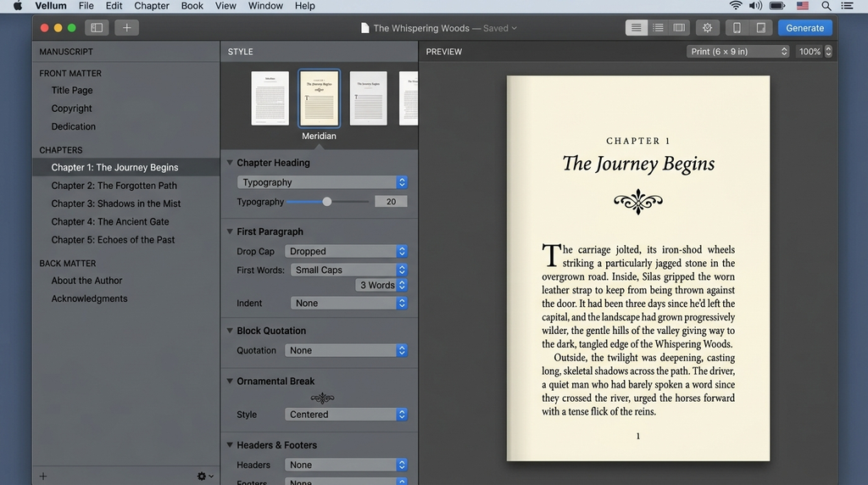Click the Generate button
This screenshot has height=485, width=868.
tap(805, 28)
